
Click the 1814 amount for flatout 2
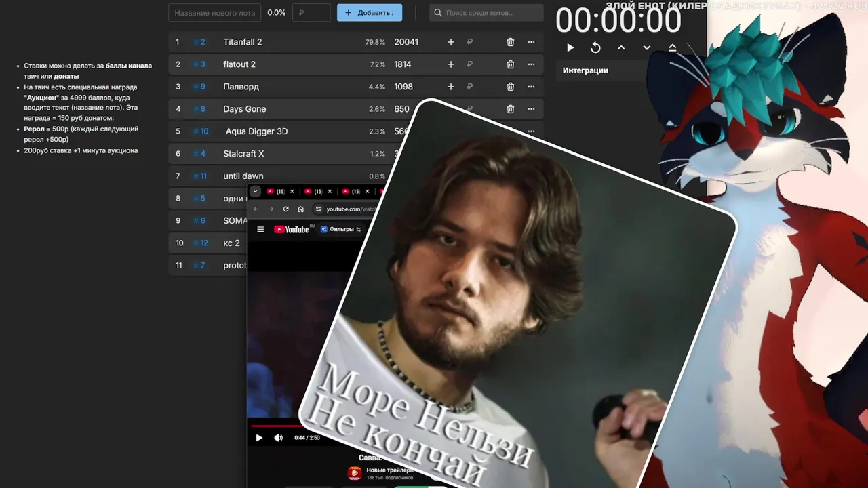point(403,64)
